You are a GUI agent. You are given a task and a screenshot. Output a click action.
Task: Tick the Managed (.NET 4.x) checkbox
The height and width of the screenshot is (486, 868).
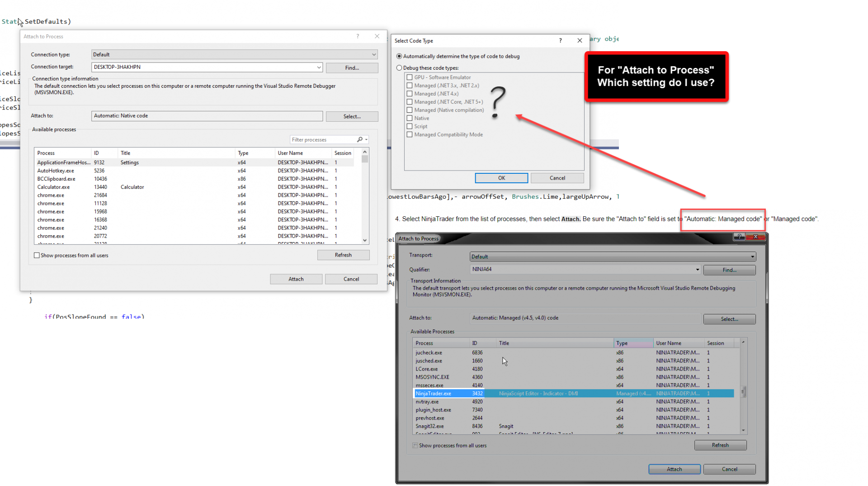(410, 94)
